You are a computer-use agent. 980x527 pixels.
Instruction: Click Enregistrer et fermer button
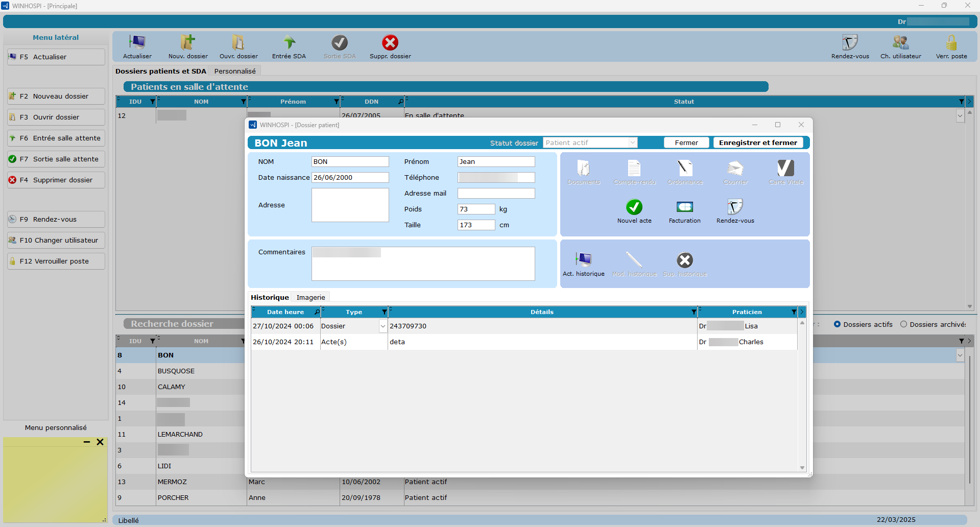(758, 142)
